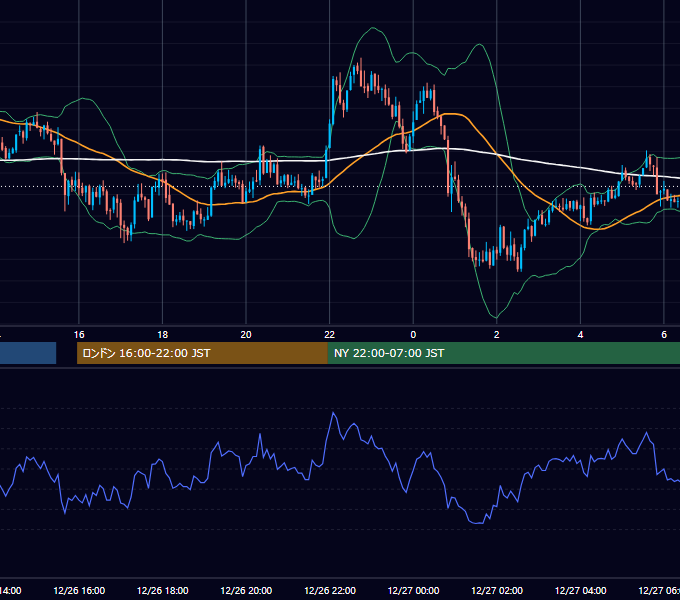Click the 12/27 04:00 date label
The width and height of the screenshot is (680, 600).
click(581, 591)
